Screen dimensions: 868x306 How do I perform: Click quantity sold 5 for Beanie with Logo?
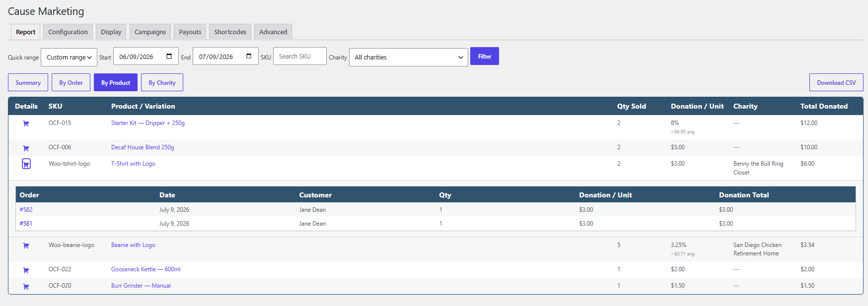619,245
